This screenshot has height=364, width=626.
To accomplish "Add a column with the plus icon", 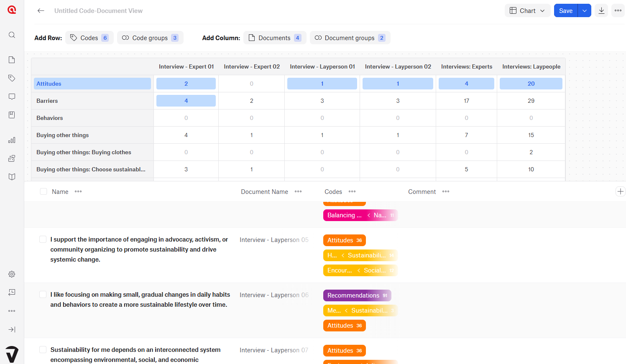I will 621,191.
